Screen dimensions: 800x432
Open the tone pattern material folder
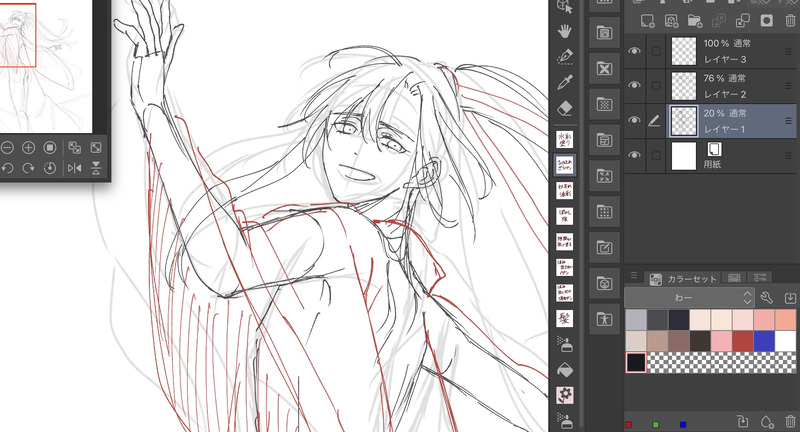click(x=604, y=105)
